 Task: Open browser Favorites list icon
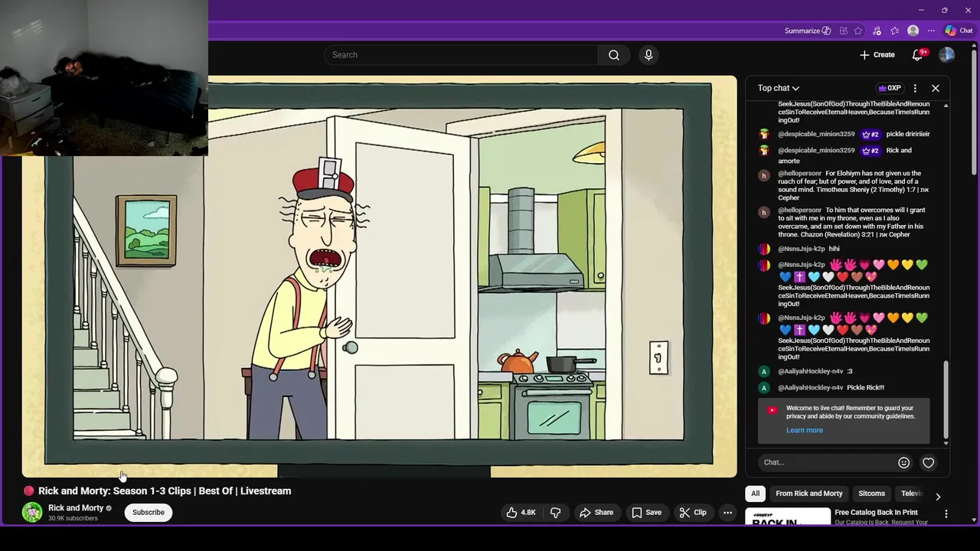point(894,31)
